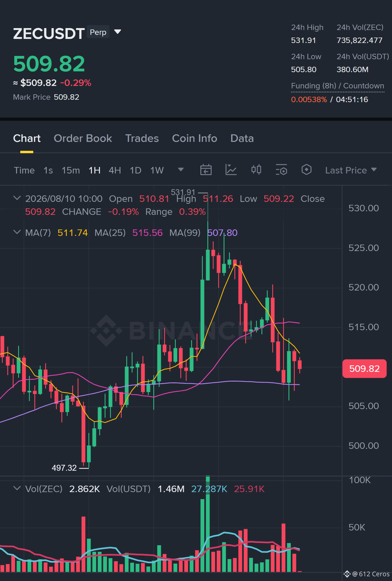Click the MA(99) value 507.80
The width and height of the screenshot is (392, 581).
222,233
